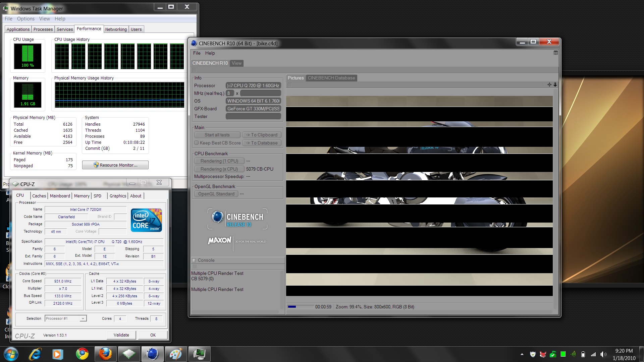Screen dimensions: 644x362
Task: Click the render progress bar in the status bar
Action: tap(301, 307)
